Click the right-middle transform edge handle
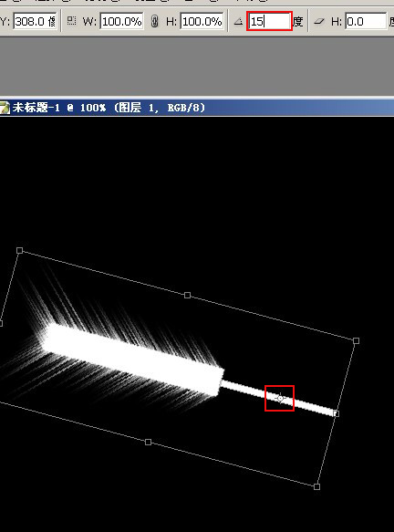This screenshot has height=532, width=394. [336, 413]
